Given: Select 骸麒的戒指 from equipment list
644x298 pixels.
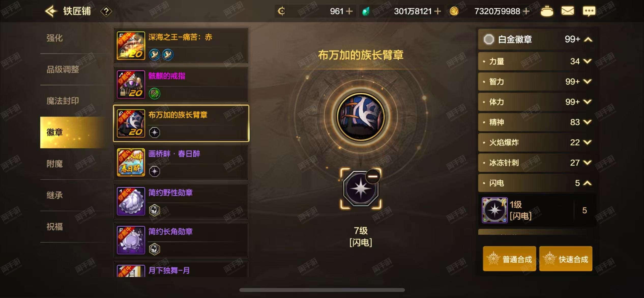Looking at the screenshot, I should (181, 85).
